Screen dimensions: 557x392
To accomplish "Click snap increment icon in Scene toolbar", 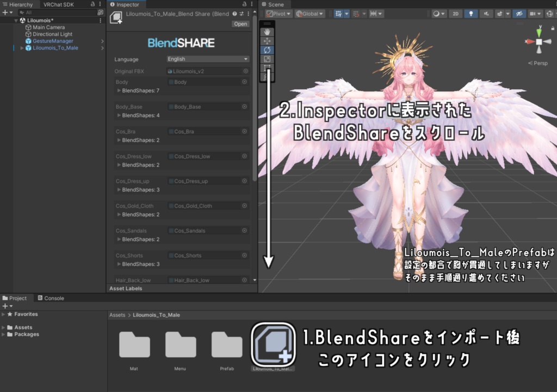I will (356, 14).
